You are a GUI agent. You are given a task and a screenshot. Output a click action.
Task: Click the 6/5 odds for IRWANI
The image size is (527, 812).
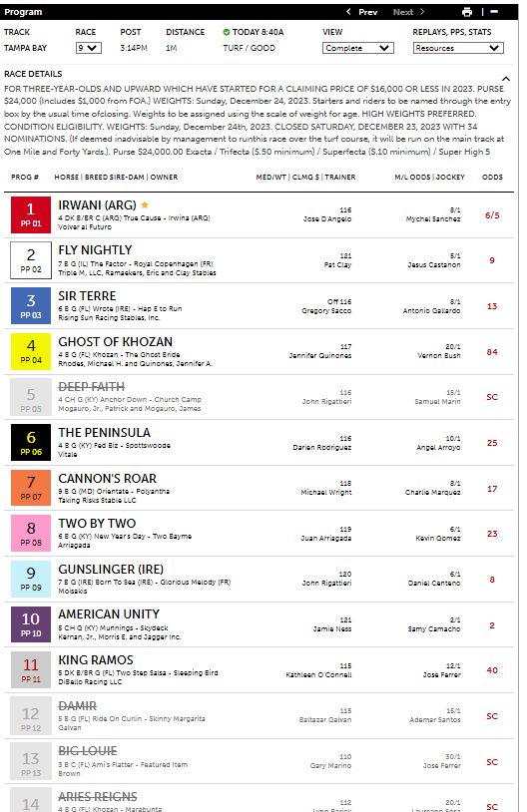coord(492,215)
